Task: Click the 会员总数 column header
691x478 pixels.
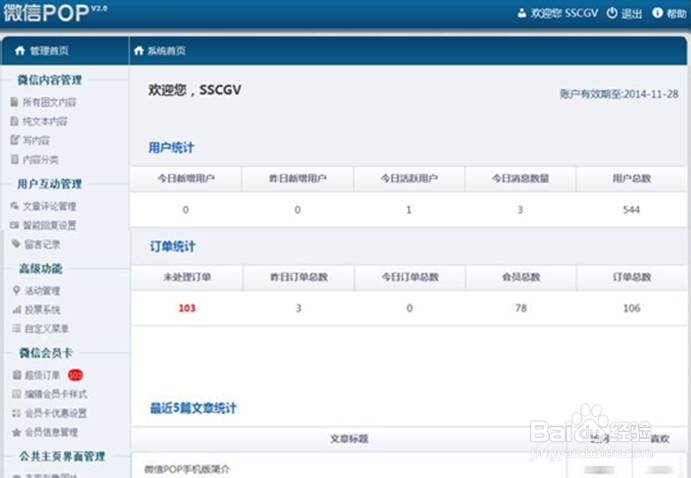Action: click(521, 277)
